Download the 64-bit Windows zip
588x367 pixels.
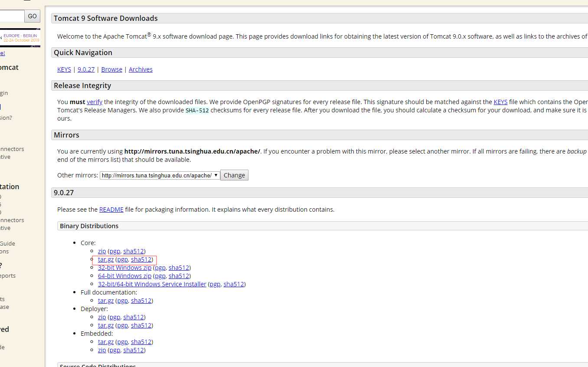[x=124, y=276]
